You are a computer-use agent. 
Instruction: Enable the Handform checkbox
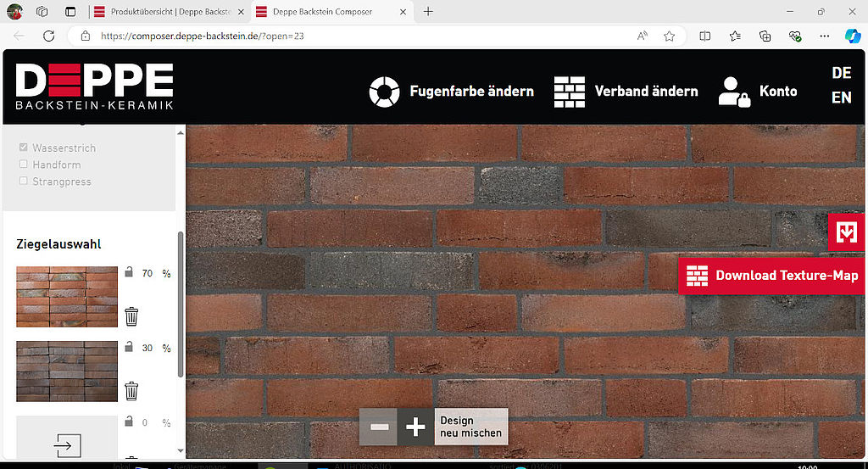click(24, 165)
